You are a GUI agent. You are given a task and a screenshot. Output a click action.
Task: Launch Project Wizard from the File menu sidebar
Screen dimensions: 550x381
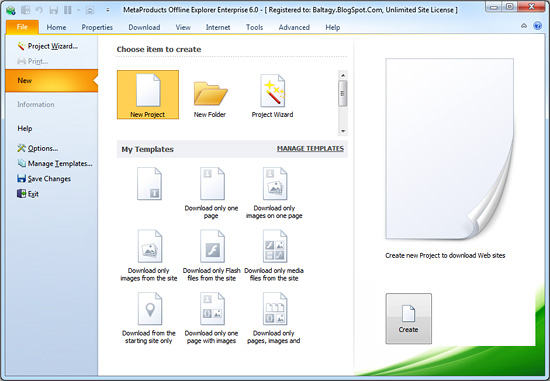tap(48, 46)
